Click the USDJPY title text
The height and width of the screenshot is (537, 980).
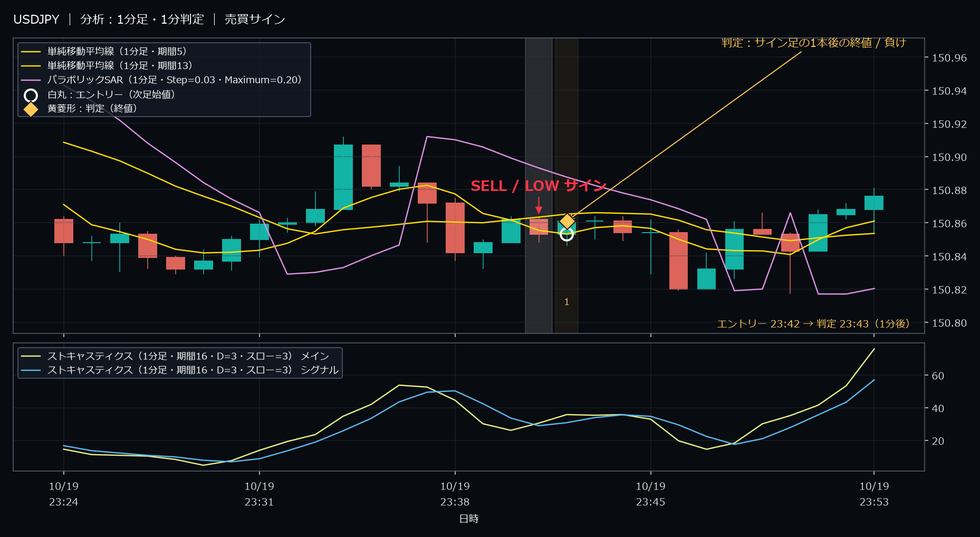pos(36,20)
